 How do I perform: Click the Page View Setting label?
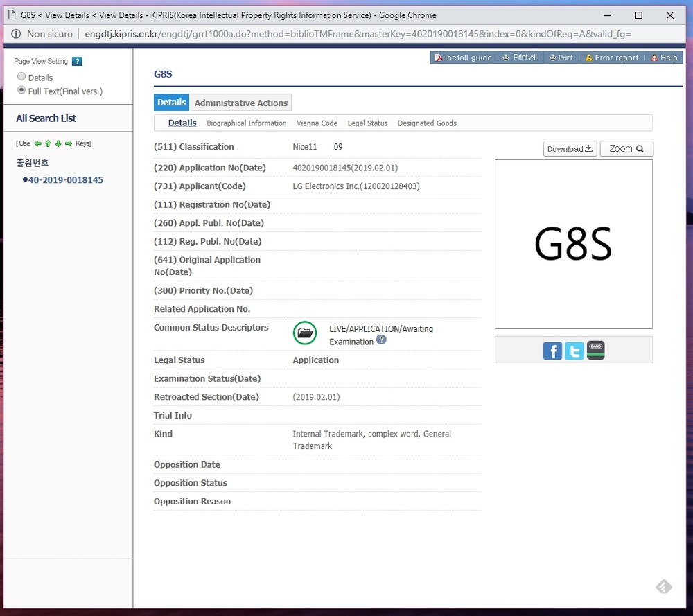[41, 62]
